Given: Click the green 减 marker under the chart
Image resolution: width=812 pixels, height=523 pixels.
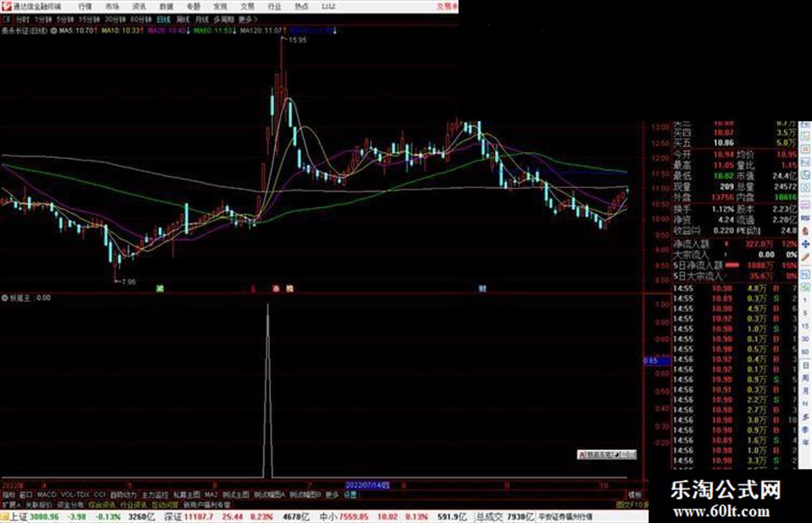Looking at the screenshot, I should coord(160,289).
